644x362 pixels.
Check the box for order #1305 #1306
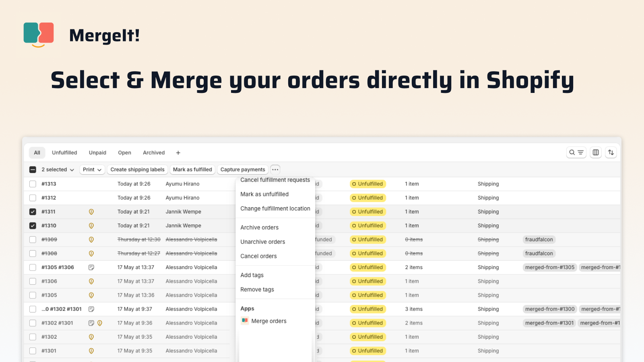[x=33, y=267]
